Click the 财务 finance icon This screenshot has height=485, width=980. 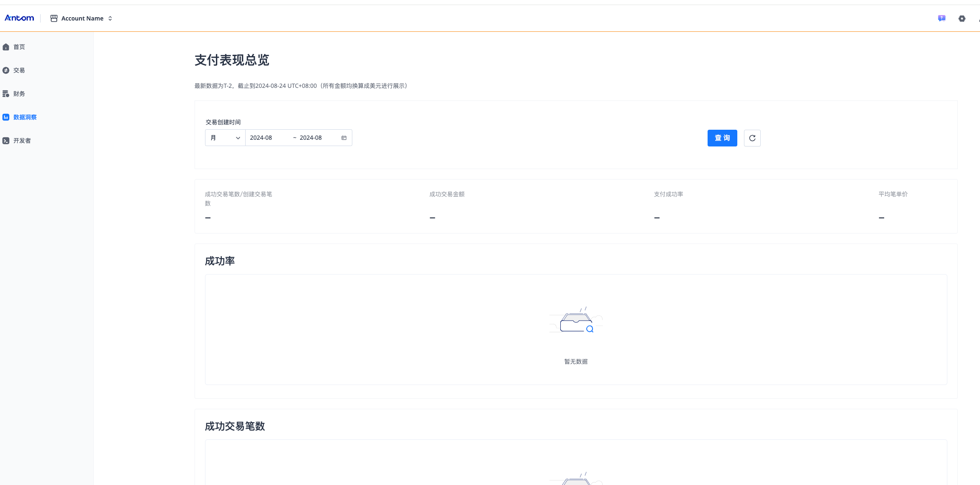pos(6,94)
